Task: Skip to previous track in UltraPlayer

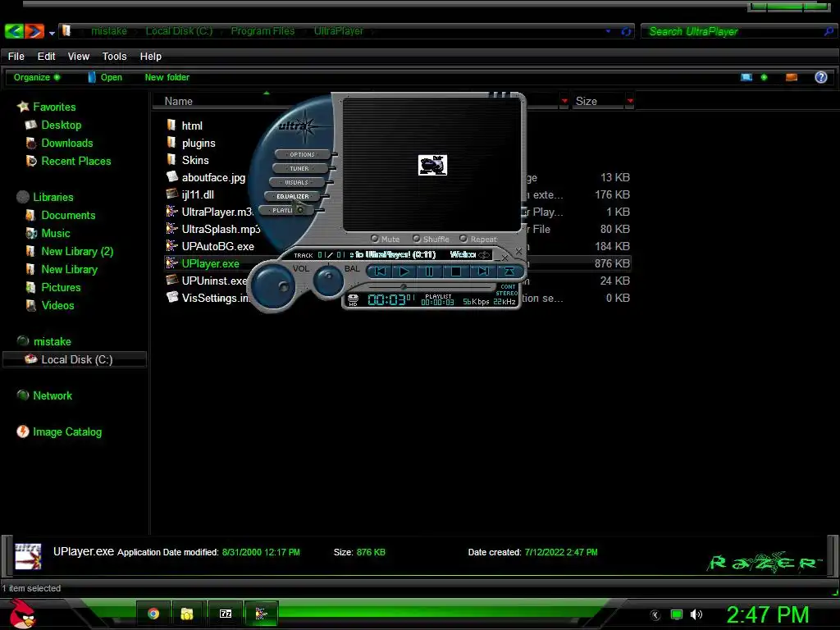Action: pos(380,272)
